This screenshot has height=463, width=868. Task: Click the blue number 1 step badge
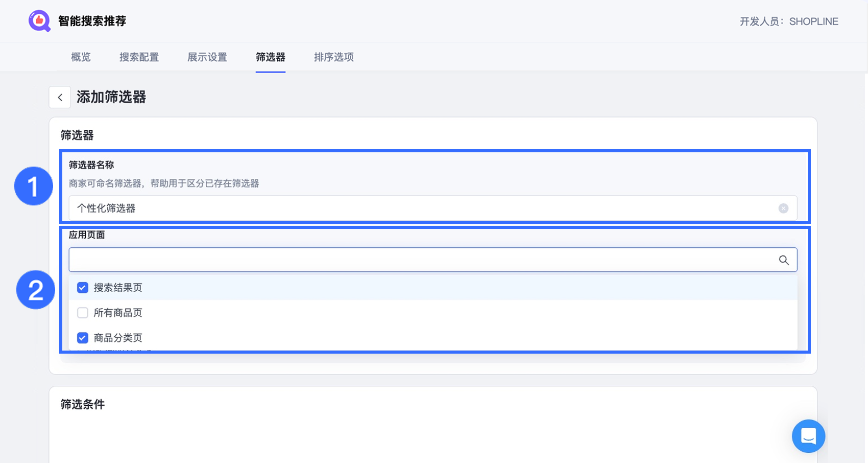[x=34, y=186]
